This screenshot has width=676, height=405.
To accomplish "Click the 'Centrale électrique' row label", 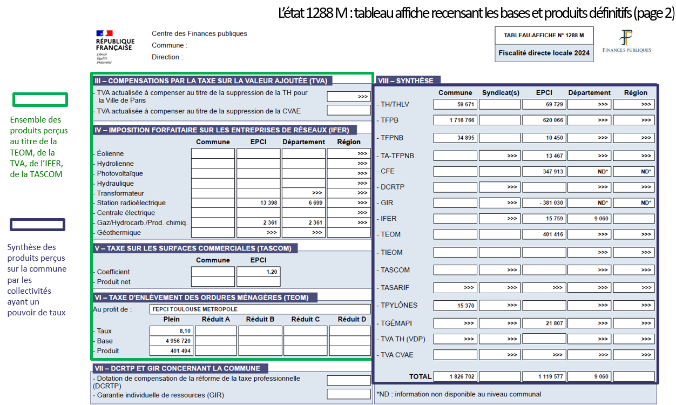I will point(126,213).
